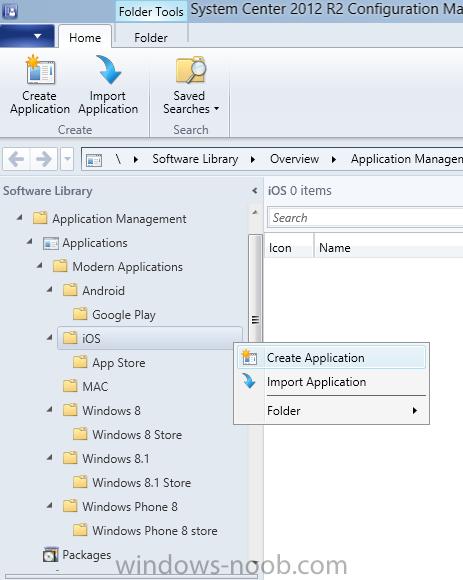Click the Google Play folder icon

(x=80, y=314)
